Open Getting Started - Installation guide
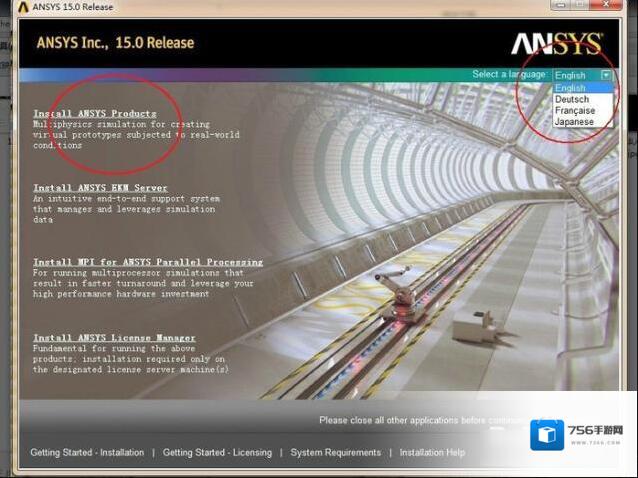 (x=87, y=452)
